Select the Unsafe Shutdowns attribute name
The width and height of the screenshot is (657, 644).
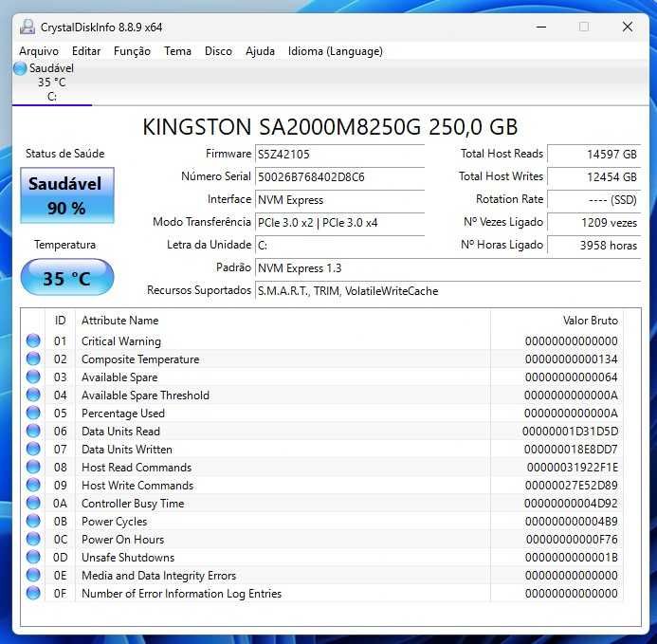coord(128,558)
